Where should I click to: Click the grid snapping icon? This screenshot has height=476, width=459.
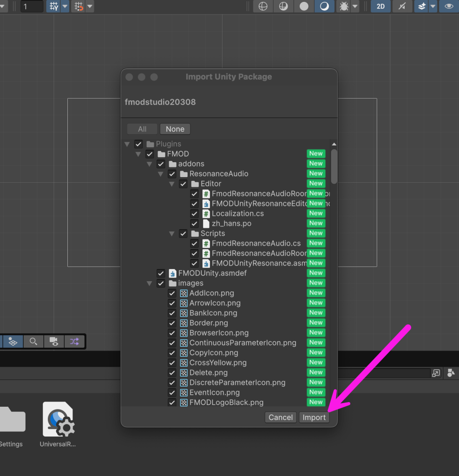54,6
